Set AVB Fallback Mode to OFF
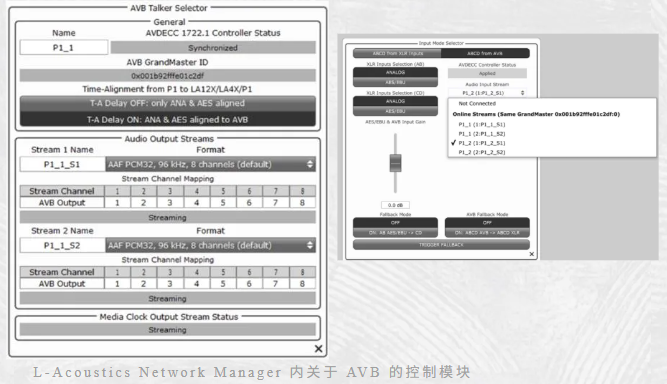Screen dimensions: 667x384 (487, 222)
